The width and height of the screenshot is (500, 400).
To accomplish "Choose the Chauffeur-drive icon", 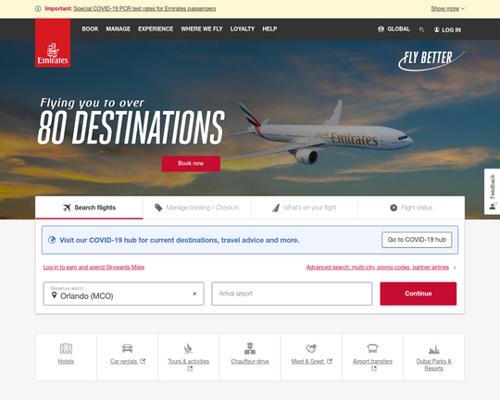I will click(x=250, y=348).
